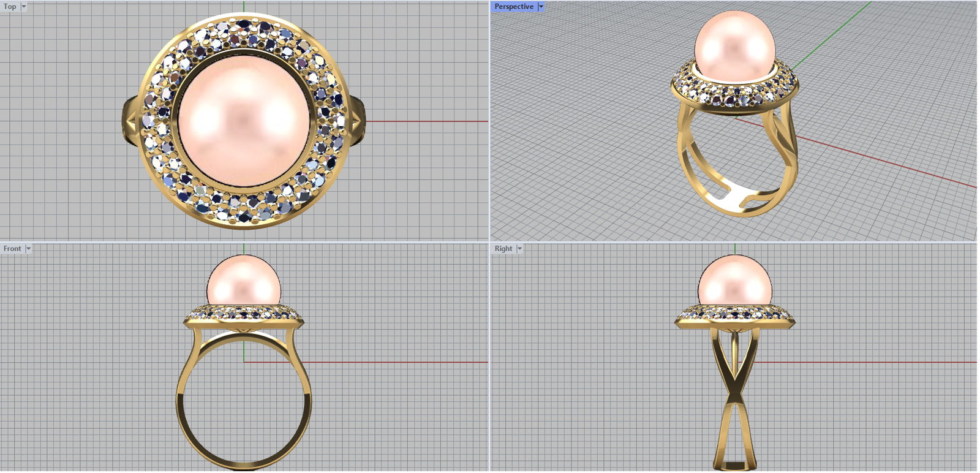The image size is (980, 473).
Task: Click the Top viewport title label
Action: [x=10, y=7]
